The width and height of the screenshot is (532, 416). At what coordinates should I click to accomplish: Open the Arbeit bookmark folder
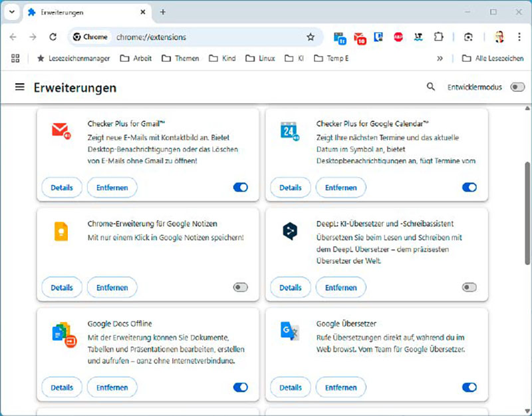(x=136, y=59)
